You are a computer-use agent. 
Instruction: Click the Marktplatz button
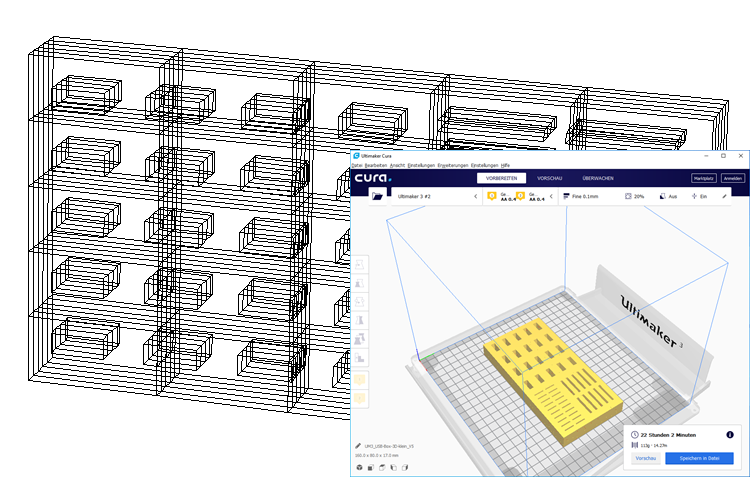tap(704, 178)
